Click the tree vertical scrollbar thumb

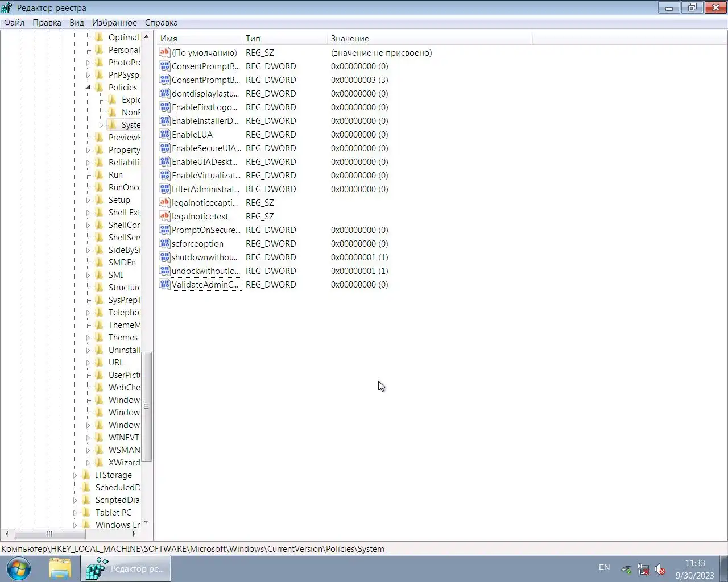pos(146,406)
